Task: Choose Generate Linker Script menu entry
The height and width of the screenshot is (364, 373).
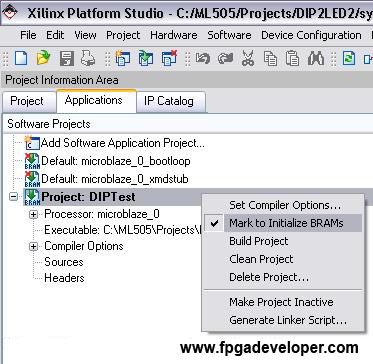Action: pos(288,320)
